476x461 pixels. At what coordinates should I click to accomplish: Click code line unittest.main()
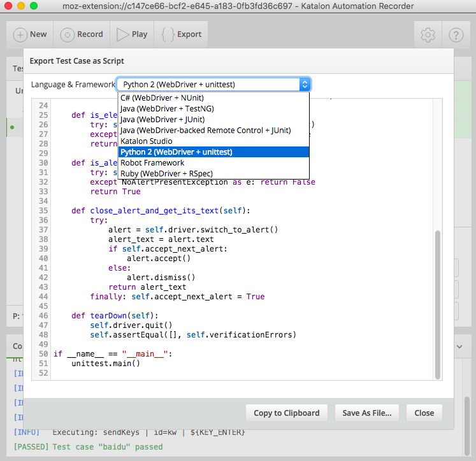106,364
